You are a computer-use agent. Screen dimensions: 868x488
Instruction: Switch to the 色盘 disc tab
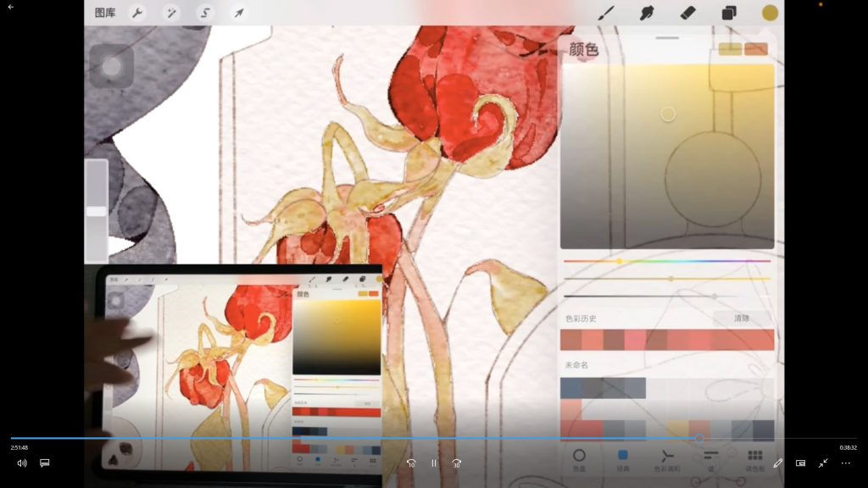[x=580, y=458]
